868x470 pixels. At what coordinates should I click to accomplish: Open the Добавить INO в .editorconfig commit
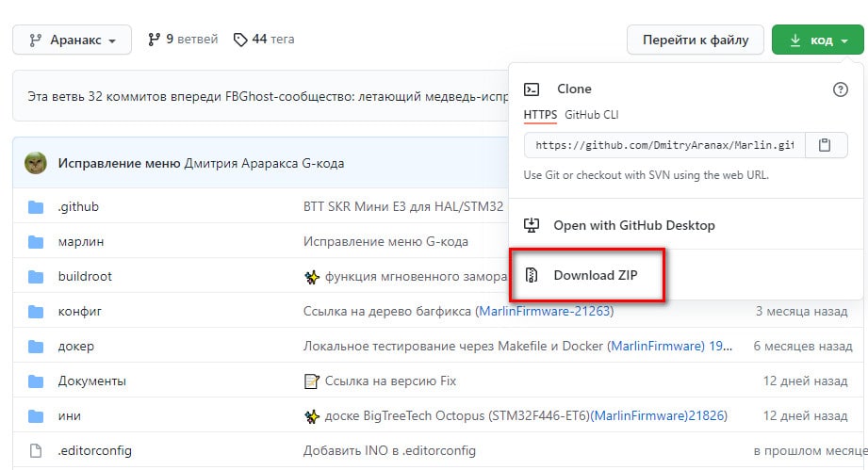click(x=389, y=450)
